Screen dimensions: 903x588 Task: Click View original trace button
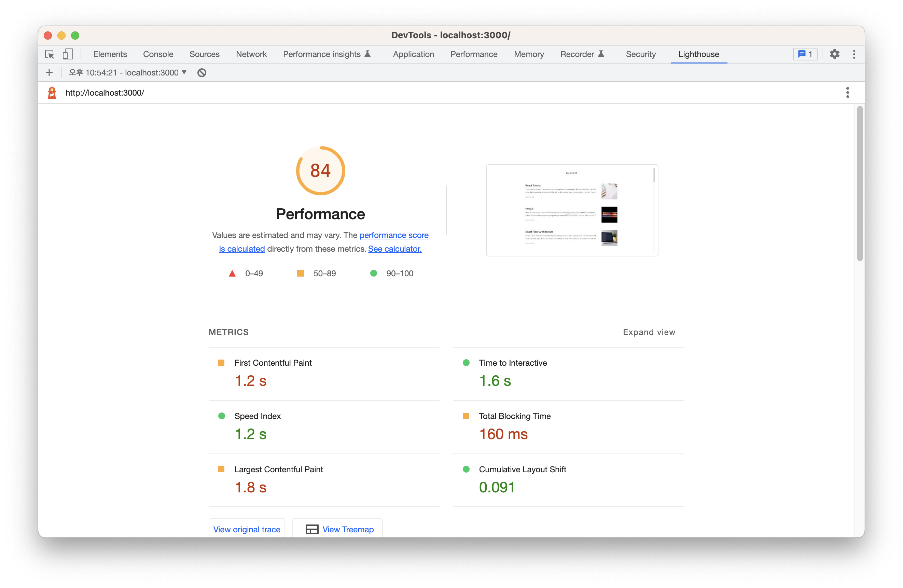247,529
